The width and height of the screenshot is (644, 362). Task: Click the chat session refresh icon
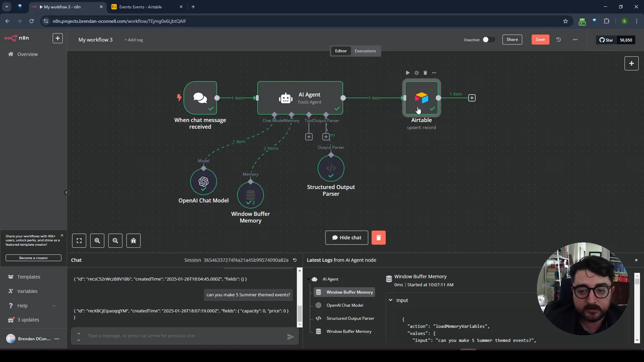pyautogui.click(x=294, y=260)
